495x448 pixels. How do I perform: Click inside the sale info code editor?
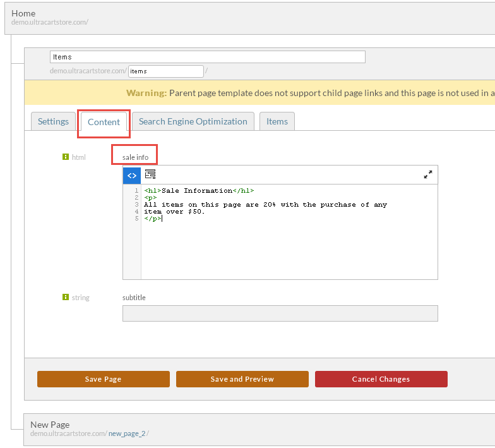coord(289,231)
